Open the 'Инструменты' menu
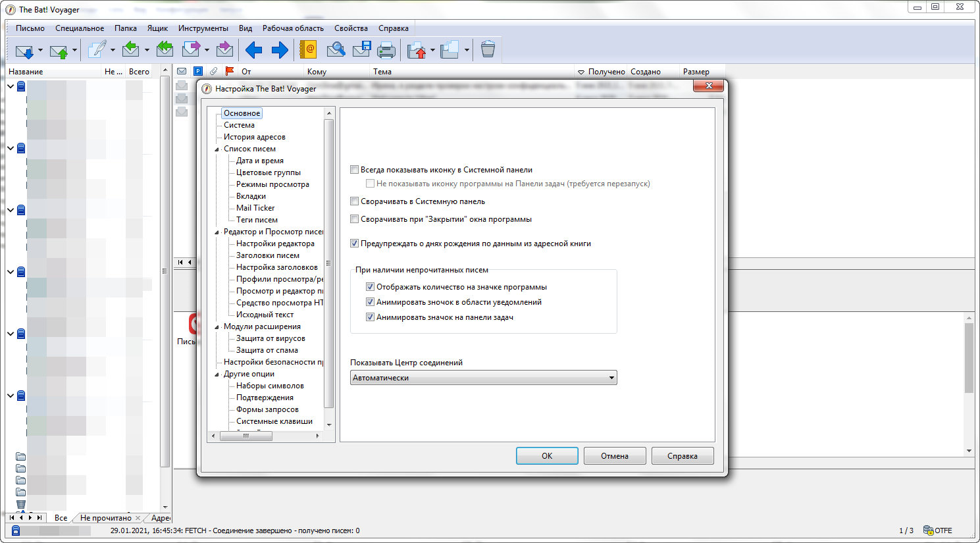Image resolution: width=980 pixels, height=543 pixels. [203, 28]
